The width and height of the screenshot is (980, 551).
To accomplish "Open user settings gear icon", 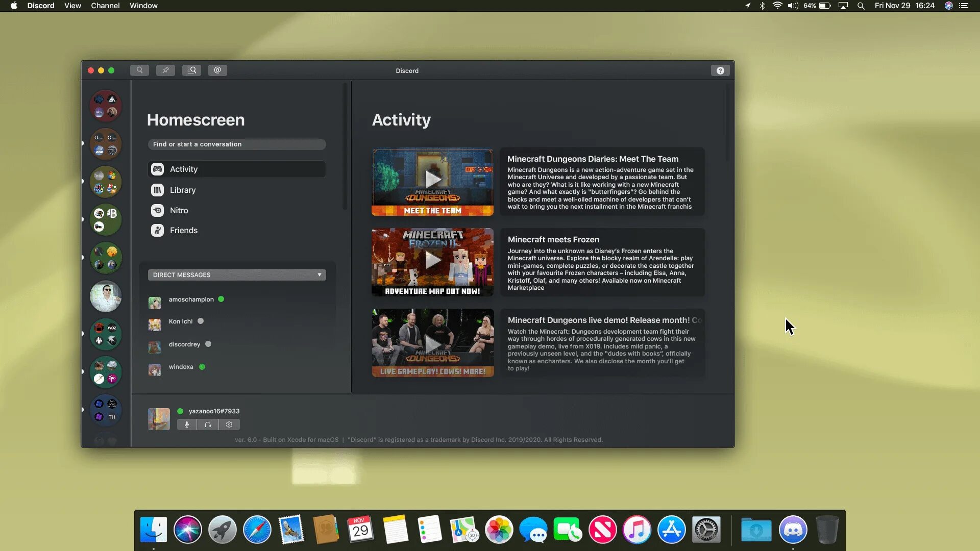I will click(x=229, y=424).
